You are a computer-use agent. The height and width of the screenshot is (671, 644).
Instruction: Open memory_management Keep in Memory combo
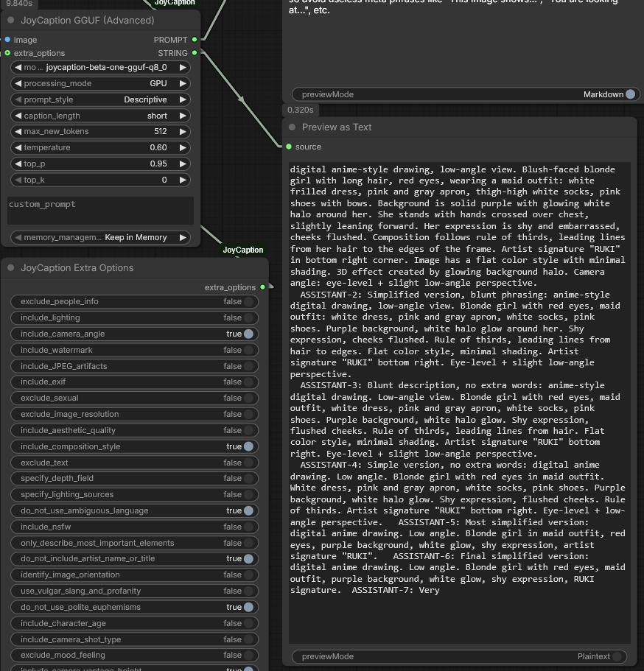(x=100, y=237)
